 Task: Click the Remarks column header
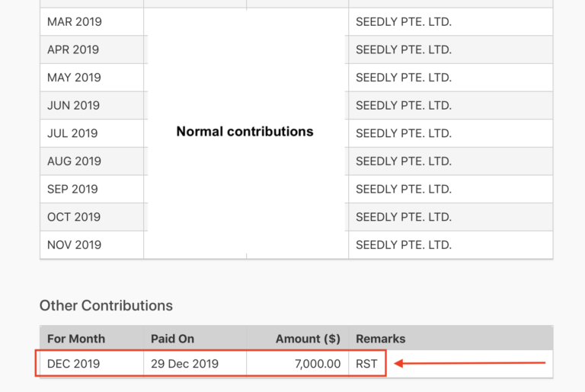point(381,339)
